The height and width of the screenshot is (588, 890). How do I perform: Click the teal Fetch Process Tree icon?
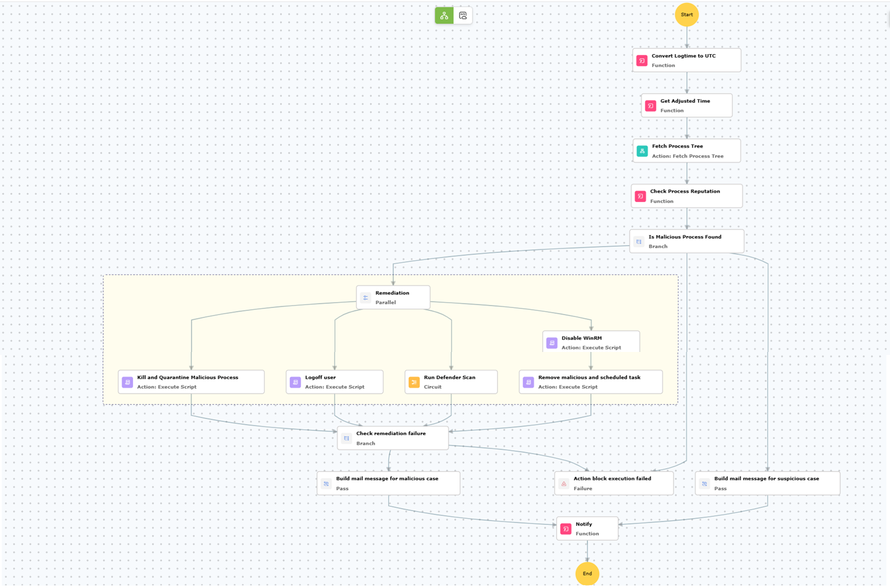(x=642, y=151)
